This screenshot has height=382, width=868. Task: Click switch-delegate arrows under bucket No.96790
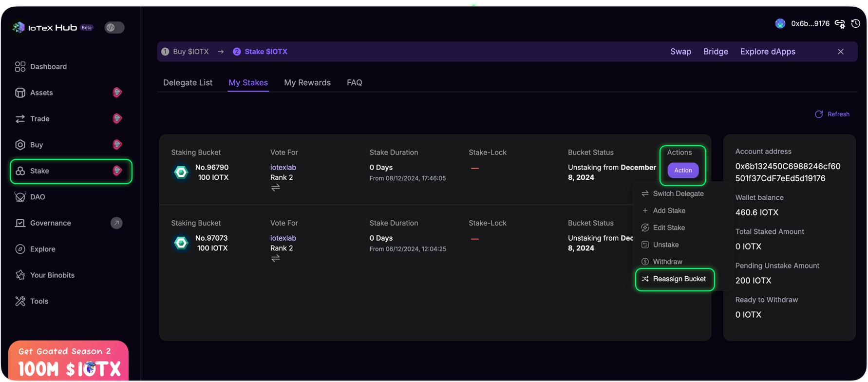click(x=276, y=188)
